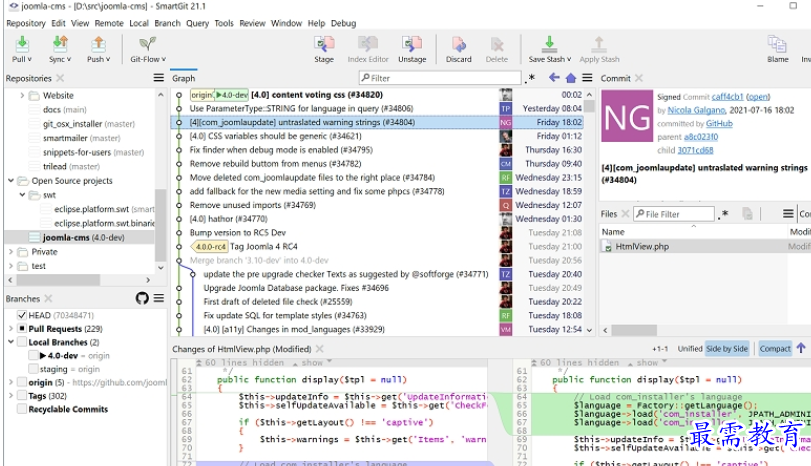Expand the Website repository group

(x=22, y=96)
